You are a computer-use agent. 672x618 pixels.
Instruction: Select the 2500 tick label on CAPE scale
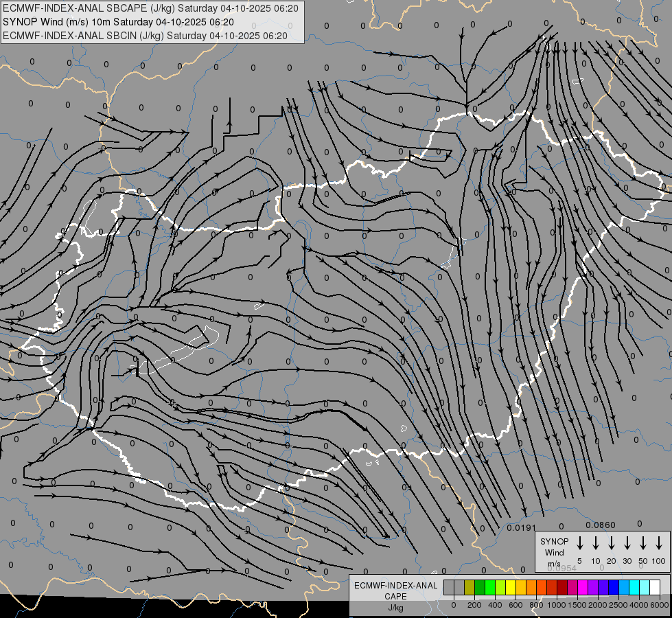tap(618, 605)
